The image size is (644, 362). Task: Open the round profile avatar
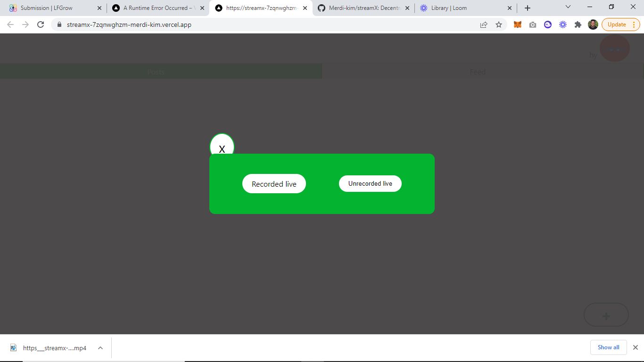point(615,48)
